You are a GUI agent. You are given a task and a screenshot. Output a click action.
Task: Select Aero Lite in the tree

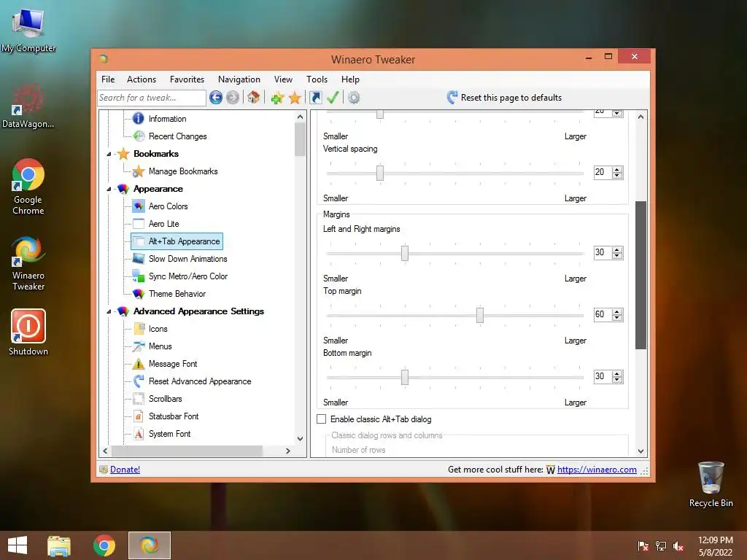(163, 224)
